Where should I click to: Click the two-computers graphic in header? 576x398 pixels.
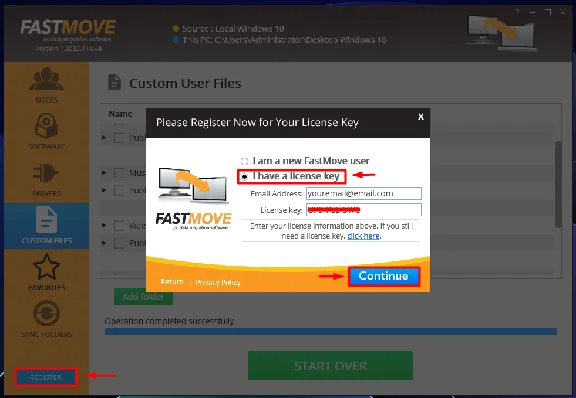[x=502, y=32]
